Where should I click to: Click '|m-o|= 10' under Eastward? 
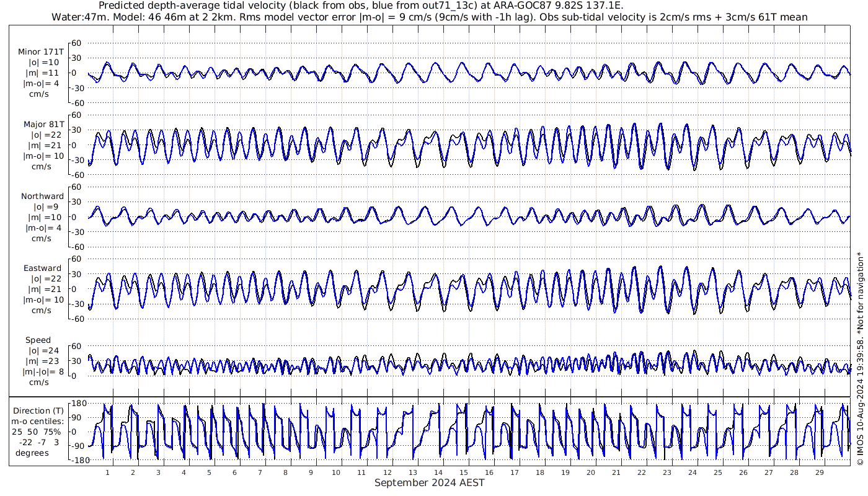(x=43, y=300)
